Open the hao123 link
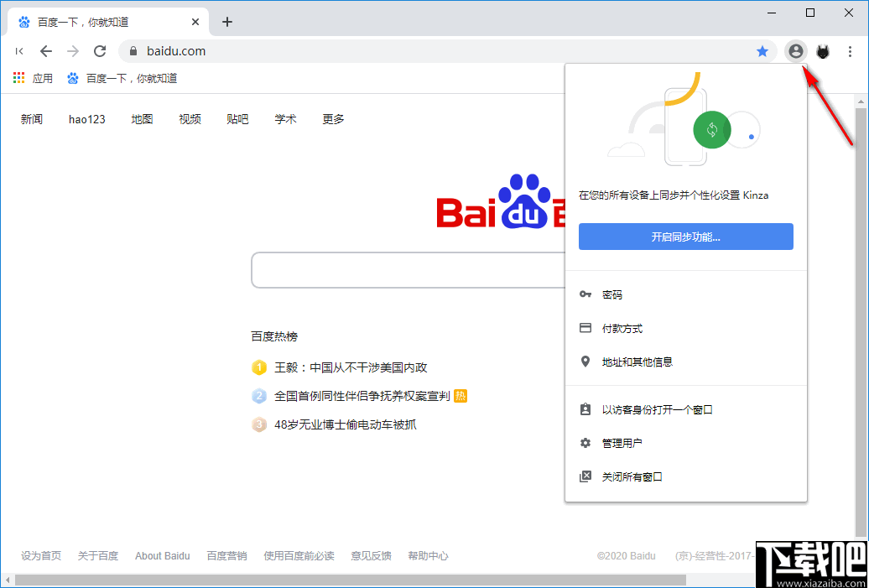Viewport: 869px width, 588px height. click(x=87, y=119)
